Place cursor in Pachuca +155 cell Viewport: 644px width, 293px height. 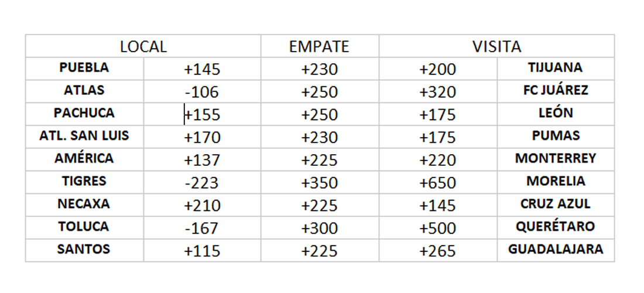(202, 114)
